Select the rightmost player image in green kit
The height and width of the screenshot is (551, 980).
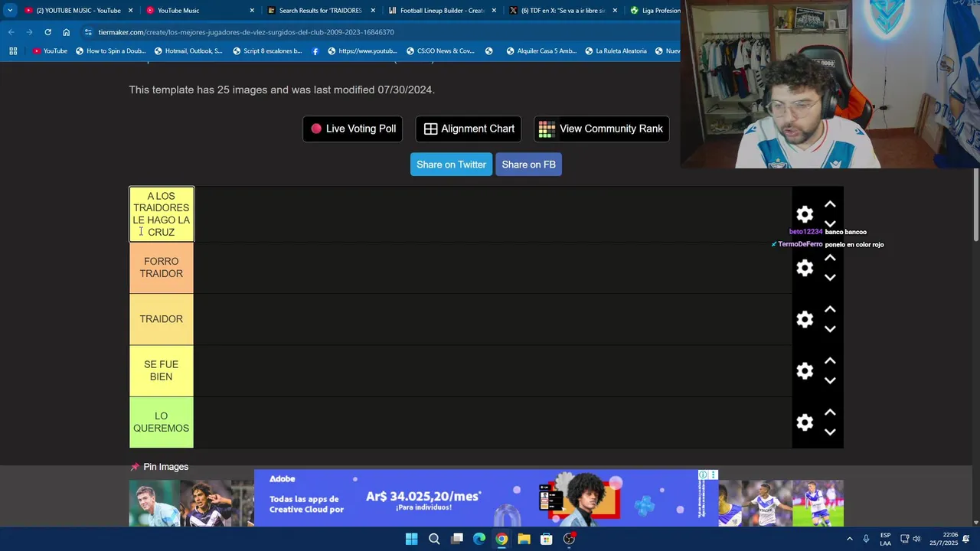coord(818,504)
